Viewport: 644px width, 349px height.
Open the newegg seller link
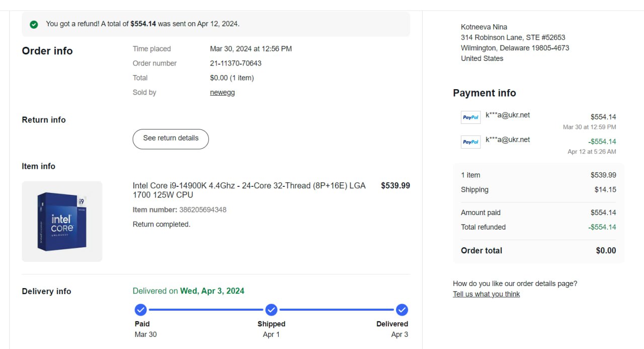222,93
